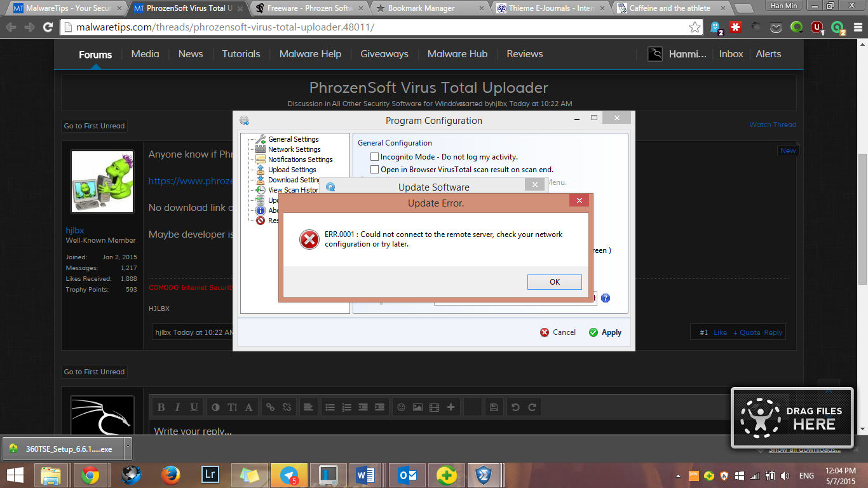Click the Bold formatting icon
The height and width of the screenshot is (488, 868).
(x=161, y=407)
